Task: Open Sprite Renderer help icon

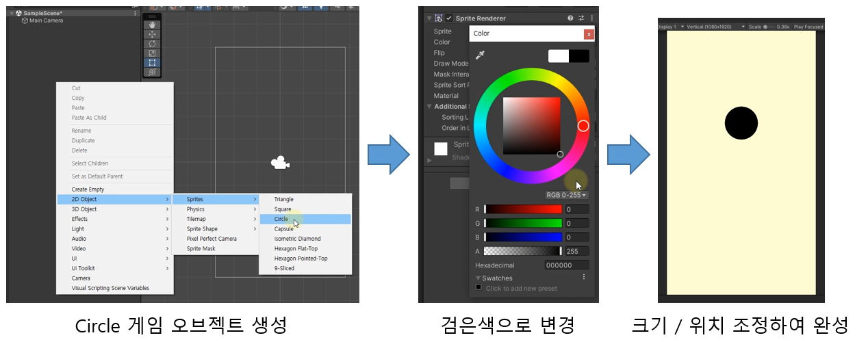Action: click(x=570, y=18)
